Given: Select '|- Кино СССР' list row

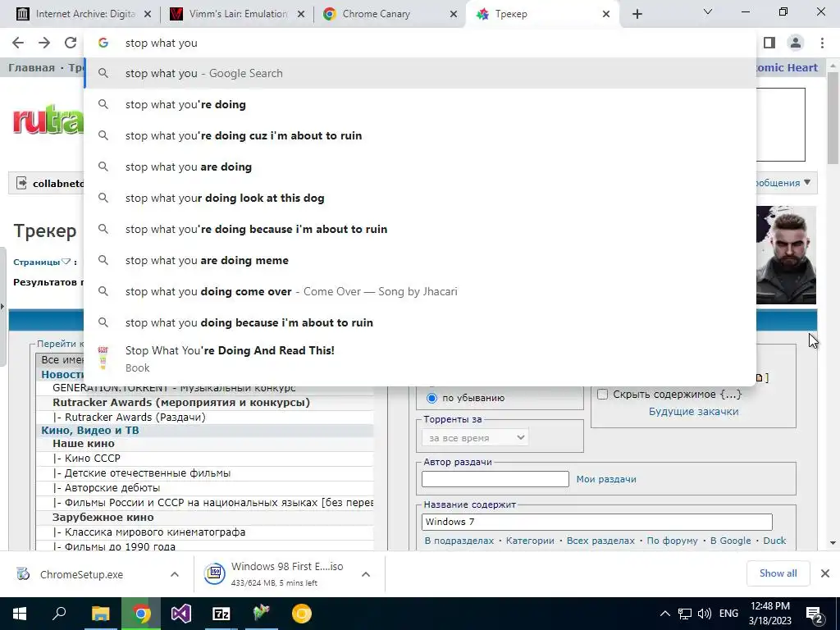Looking at the screenshot, I should click(205, 458).
